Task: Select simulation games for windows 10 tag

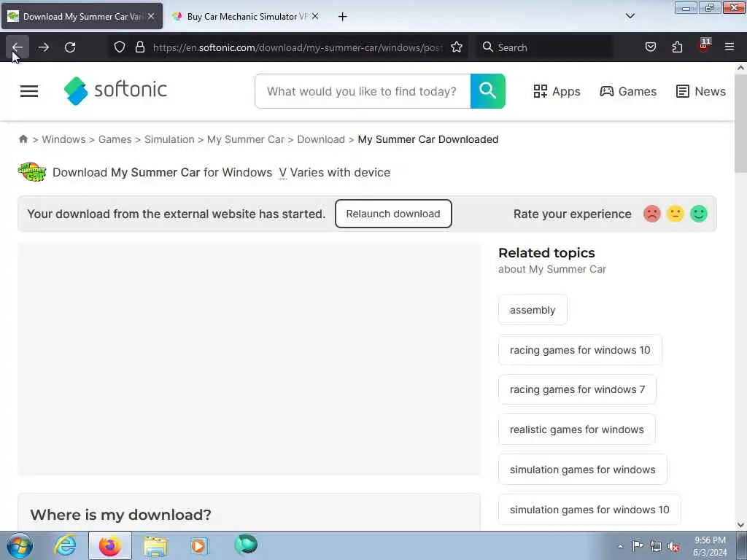Action: pos(589,510)
